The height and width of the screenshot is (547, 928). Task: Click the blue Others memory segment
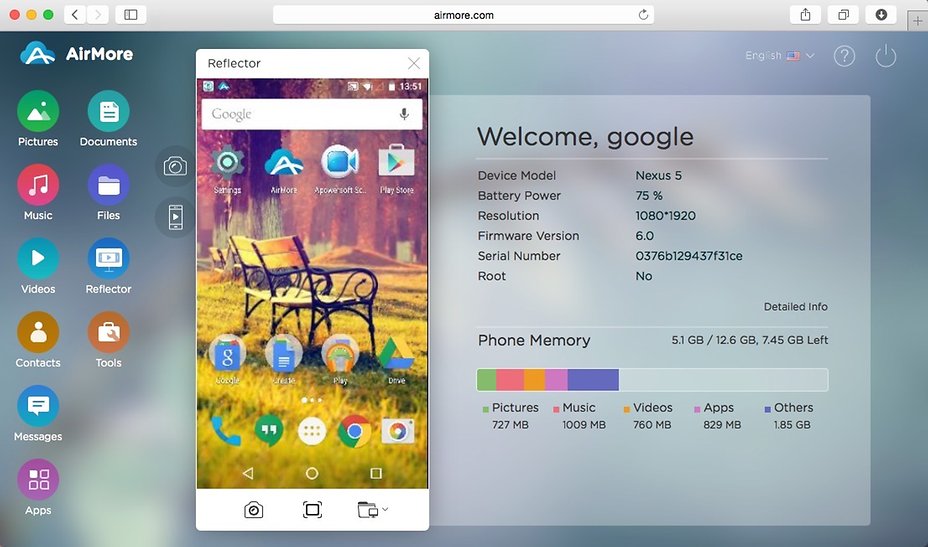pos(593,379)
